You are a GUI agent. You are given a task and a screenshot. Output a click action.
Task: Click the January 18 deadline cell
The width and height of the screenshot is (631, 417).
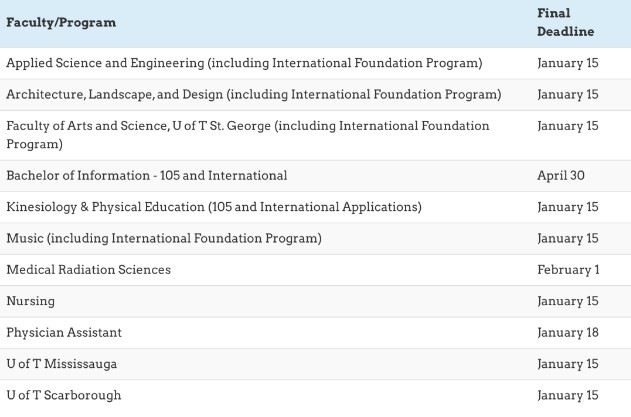coord(567,332)
